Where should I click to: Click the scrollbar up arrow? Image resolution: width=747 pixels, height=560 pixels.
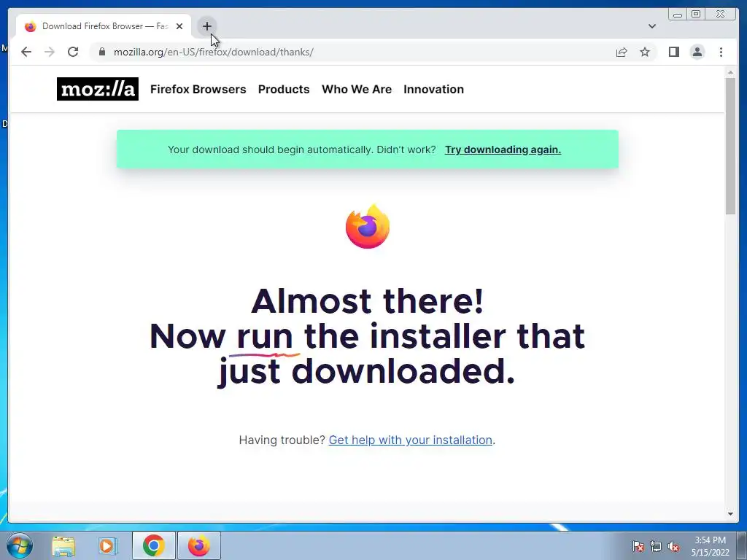[730, 72]
